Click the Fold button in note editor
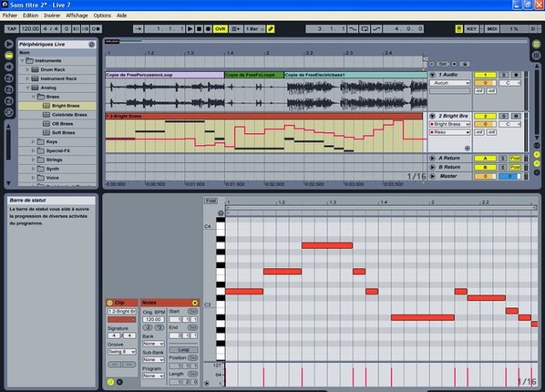This screenshot has width=545, height=392. [x=211, y=201]
